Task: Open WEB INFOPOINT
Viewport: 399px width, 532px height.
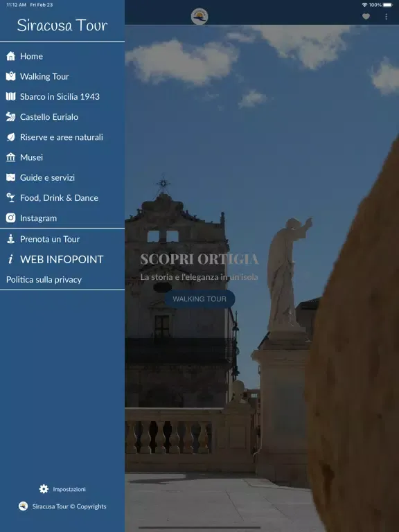Action: click(x=62, y=259)
